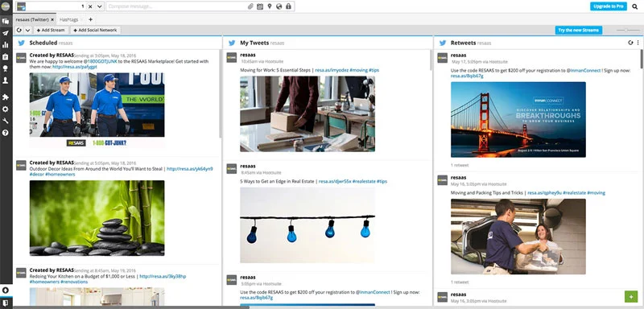Open the Assignments clipboard icon
Image resolution: width=644 pixels, height=309 pixels.
coord(6,56)
